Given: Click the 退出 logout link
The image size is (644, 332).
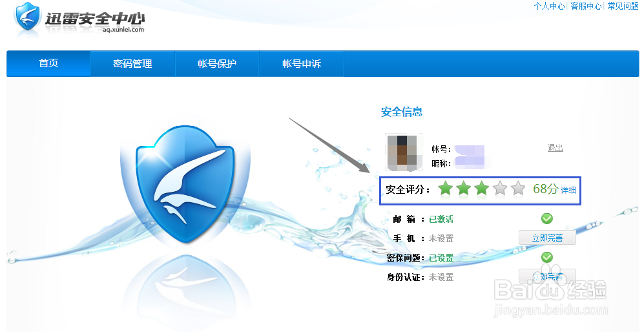Looking at the screenshot, I should [555, 148].
